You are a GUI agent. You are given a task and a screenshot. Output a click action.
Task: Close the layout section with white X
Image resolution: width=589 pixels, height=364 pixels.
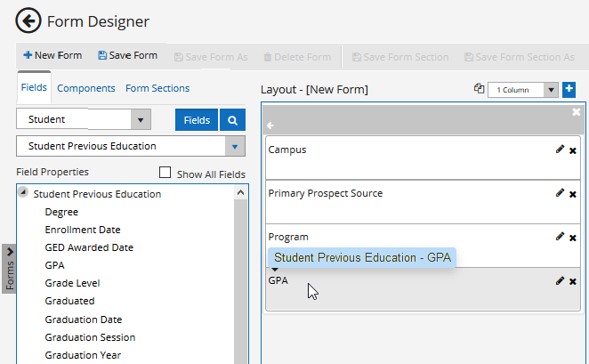[x=576, y=112]
